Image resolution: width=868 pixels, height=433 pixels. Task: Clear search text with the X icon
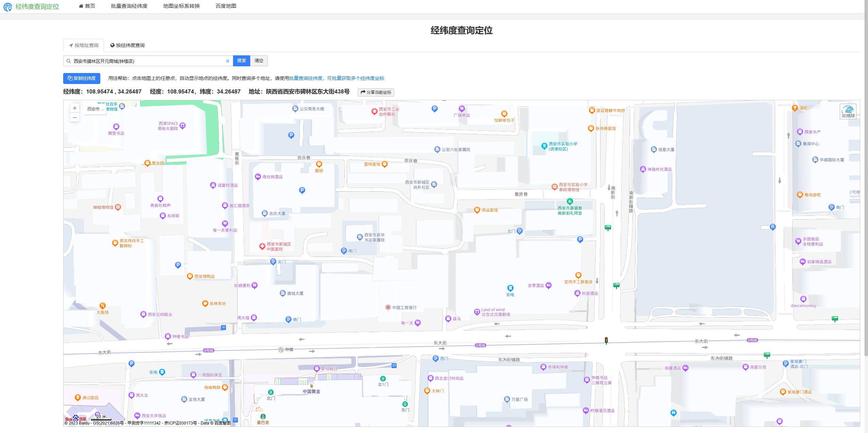point(228,61)
